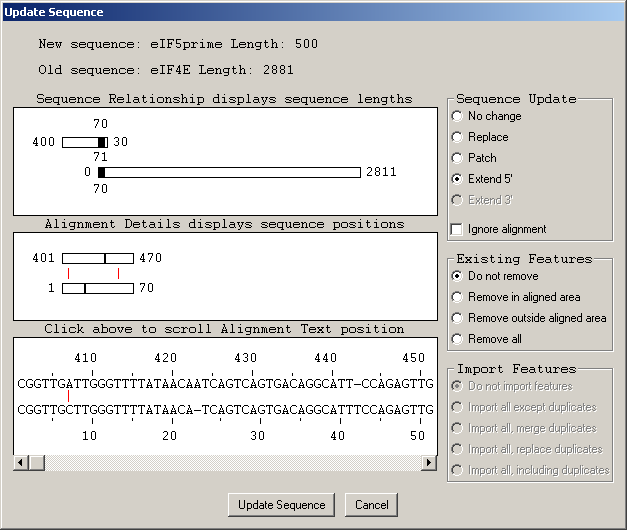Click the scroll right arrow of alignment text
The height and width of the screenshot is (530, 627).
pos(429,462)
